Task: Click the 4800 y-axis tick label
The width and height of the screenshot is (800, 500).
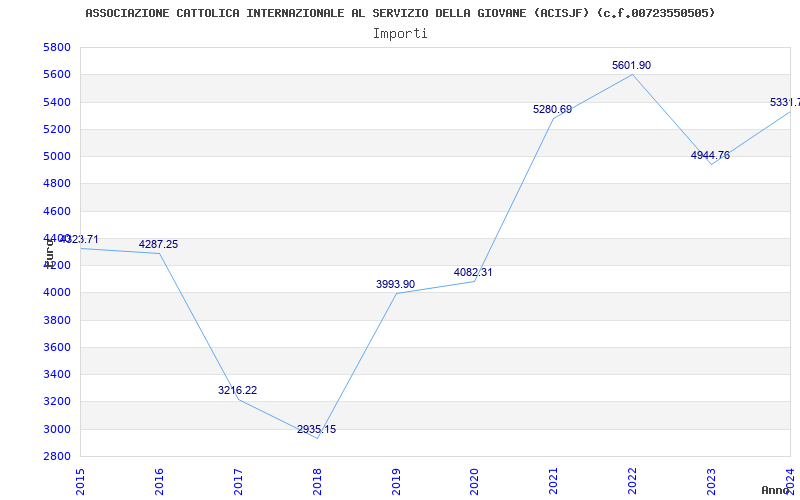Action: pyautogui.click(x=58, y=184)
